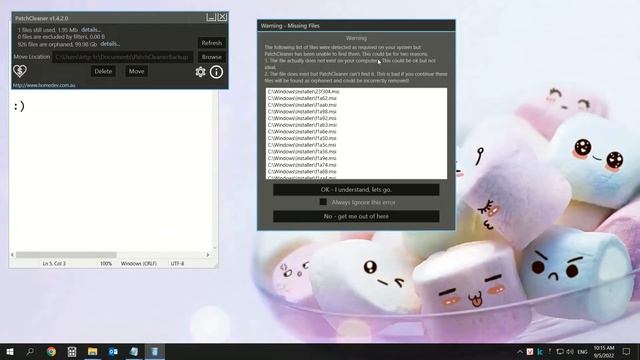Viewport: 640px width, 360px height.
Task: Click Notepad 100% zoom status
Action: point(106,264)
